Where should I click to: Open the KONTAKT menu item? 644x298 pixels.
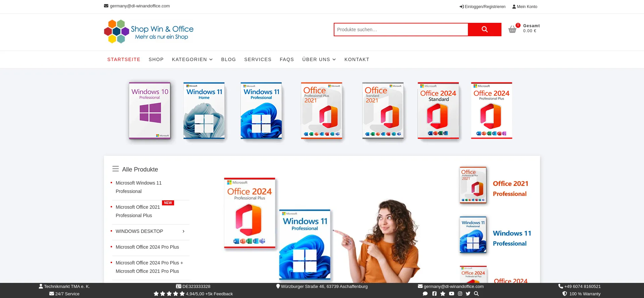tap(357, 59)
